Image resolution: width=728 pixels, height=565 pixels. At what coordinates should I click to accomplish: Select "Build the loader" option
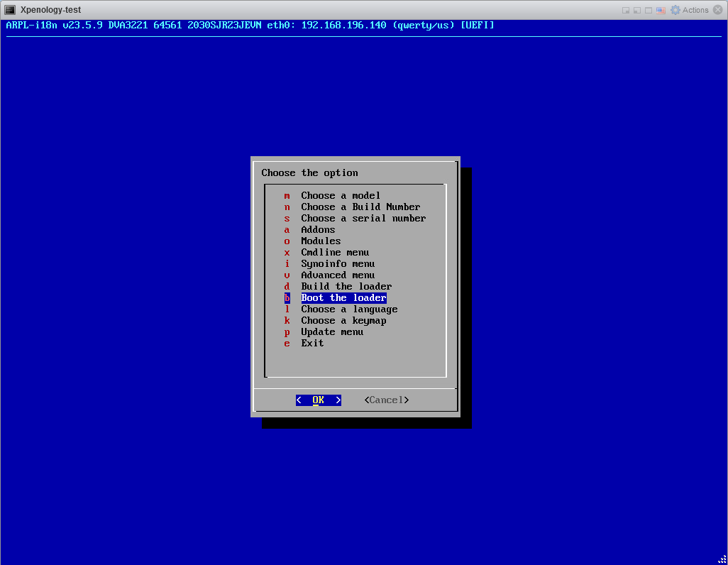coord(346,286)
